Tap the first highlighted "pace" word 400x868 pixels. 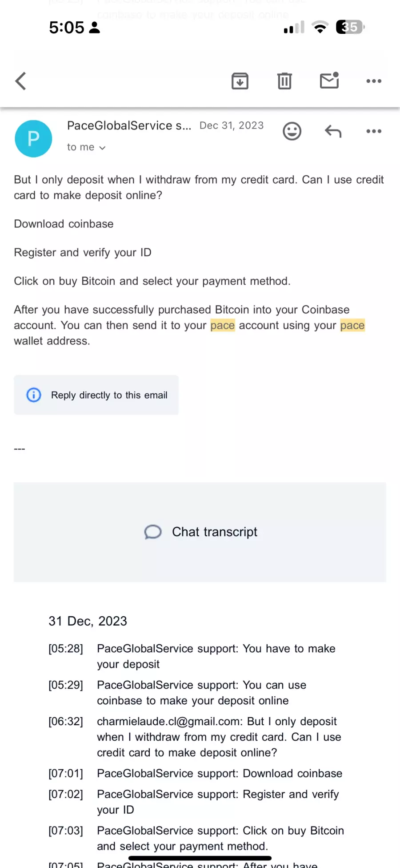(x=222, y=326)
